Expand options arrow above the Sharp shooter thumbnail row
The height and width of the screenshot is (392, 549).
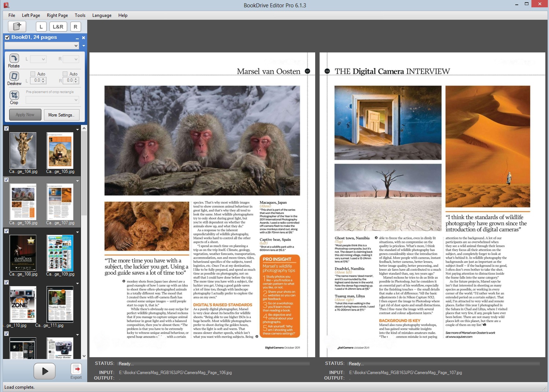coord(77,335)
